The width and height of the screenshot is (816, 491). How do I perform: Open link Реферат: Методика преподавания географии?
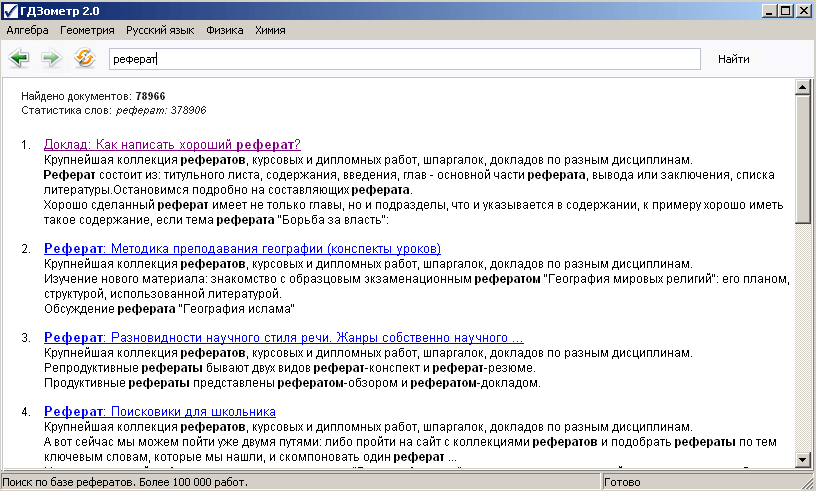pos(243,248)
